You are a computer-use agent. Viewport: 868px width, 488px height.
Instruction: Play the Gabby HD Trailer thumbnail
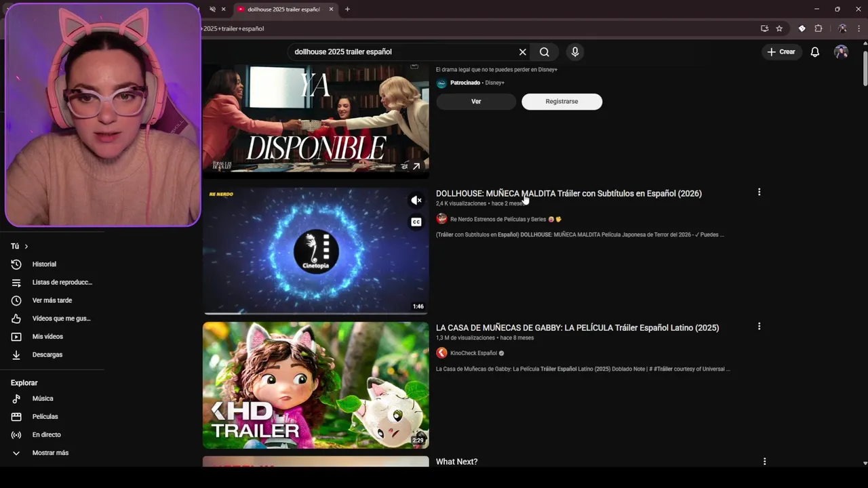pyautogui.click(x=315, y=385)
